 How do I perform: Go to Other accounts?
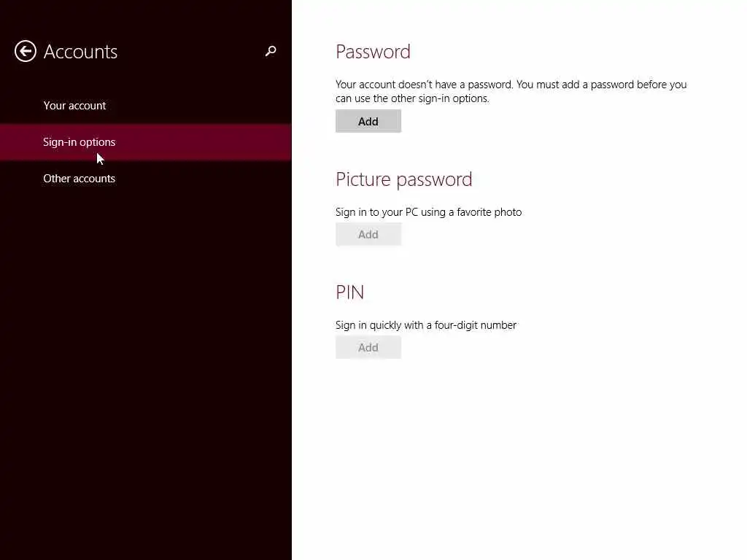click(79, 179)
